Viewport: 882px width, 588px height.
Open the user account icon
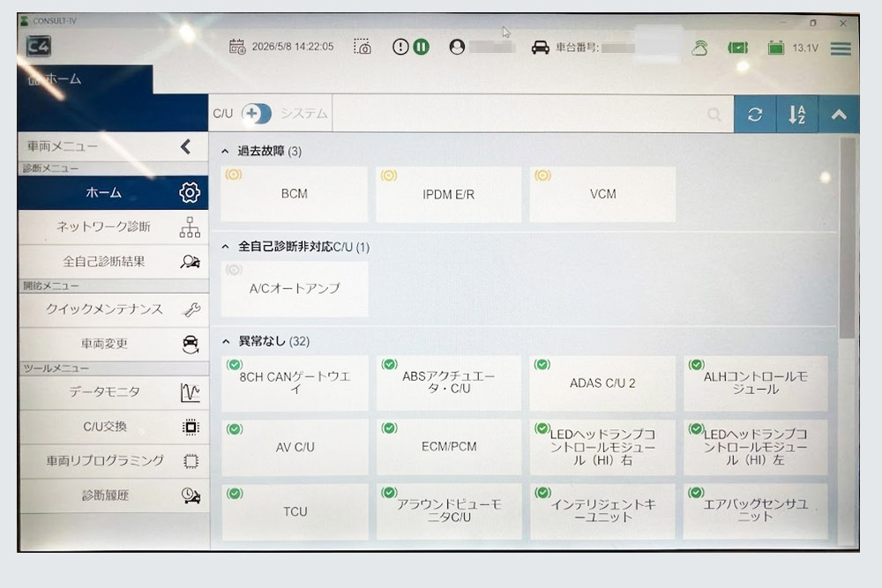[x=457, y=47]
